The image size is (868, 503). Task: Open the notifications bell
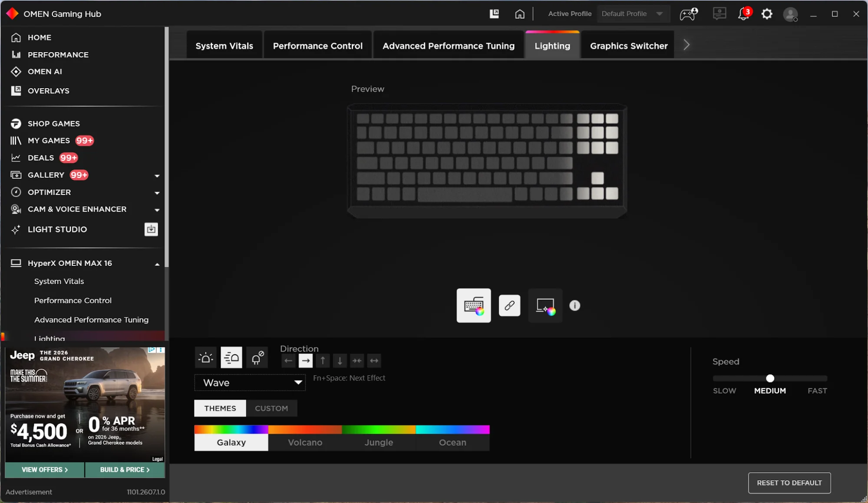coord(744,14)
